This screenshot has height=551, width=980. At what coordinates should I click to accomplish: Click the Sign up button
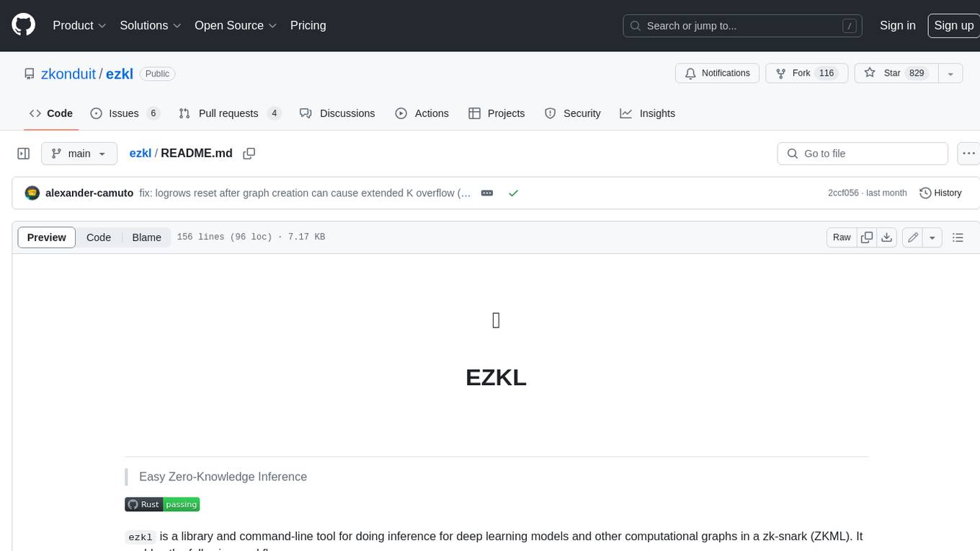tap(953, 25)
